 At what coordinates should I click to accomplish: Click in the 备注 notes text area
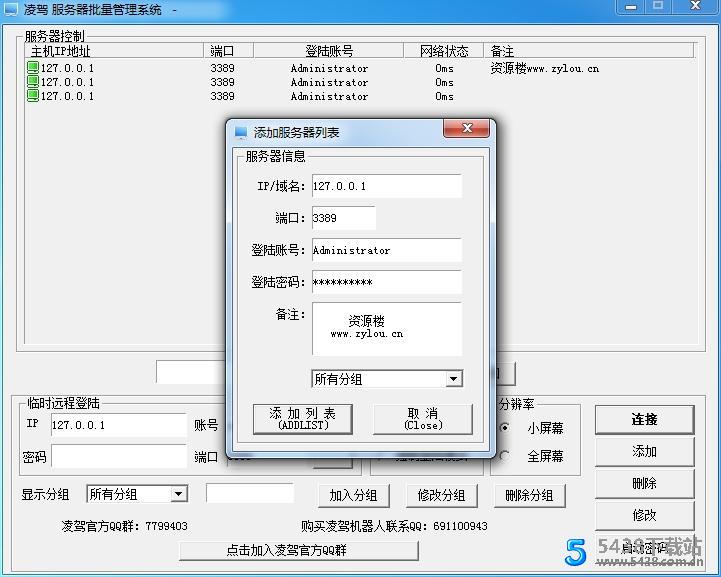point(387,329)
